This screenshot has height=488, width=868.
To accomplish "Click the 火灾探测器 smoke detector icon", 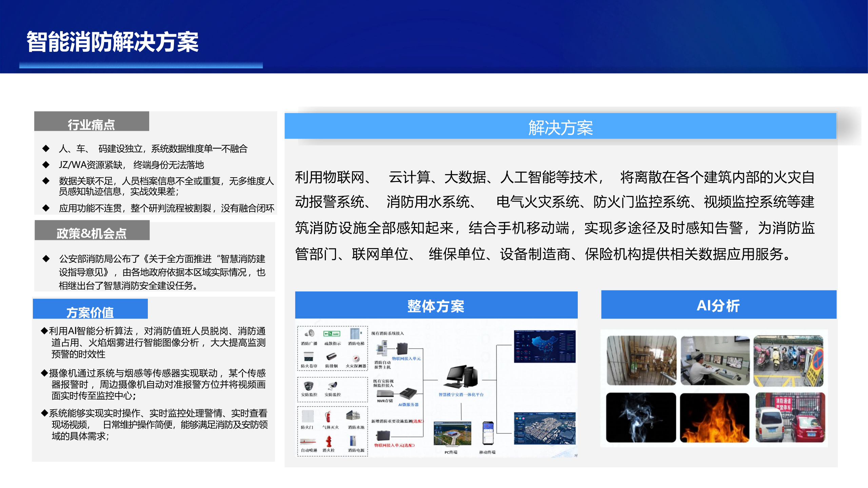I will coord(356,359).
